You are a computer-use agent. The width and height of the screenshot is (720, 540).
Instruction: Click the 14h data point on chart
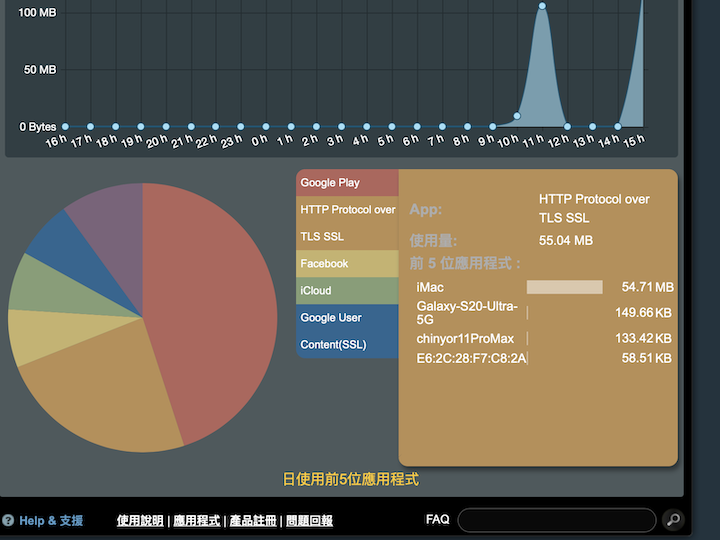point(618,126)
